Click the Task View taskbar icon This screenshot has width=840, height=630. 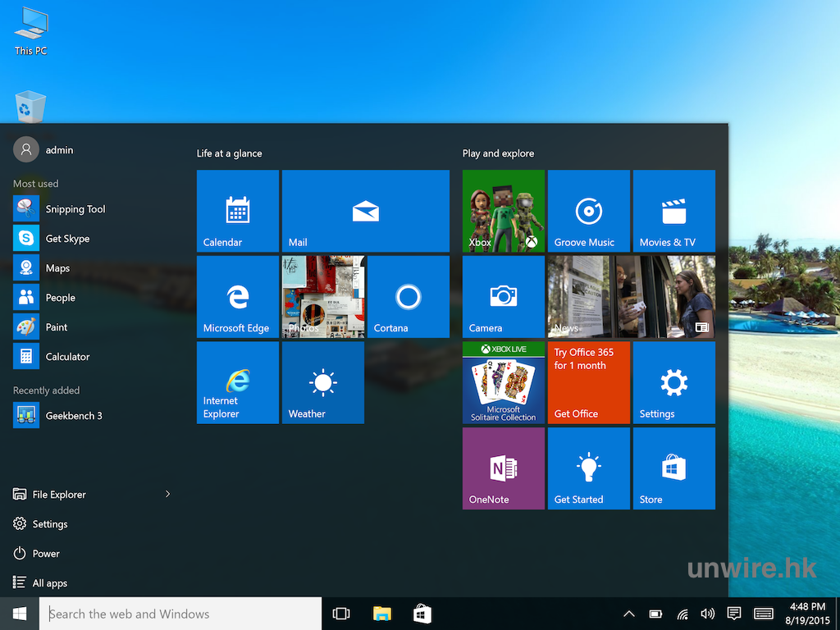pos(341,614)
